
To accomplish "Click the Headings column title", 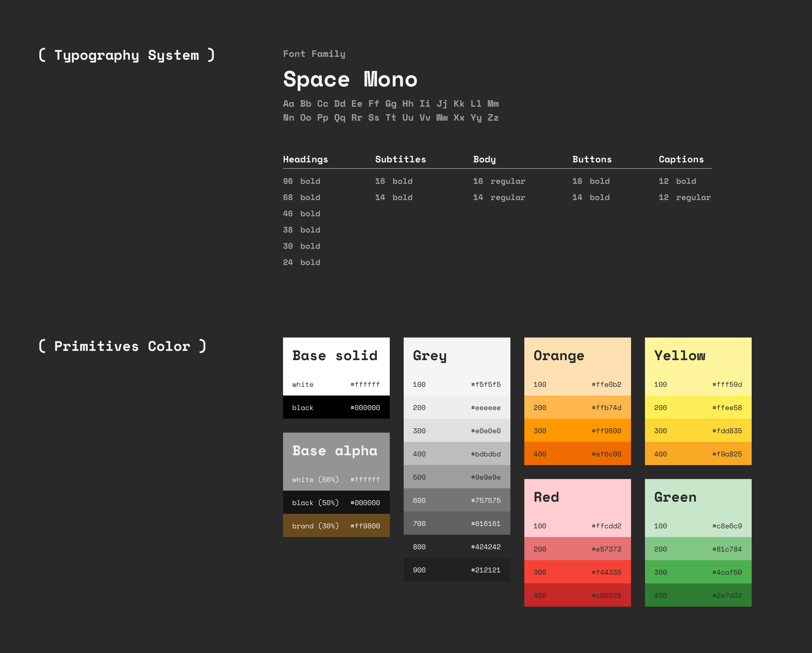I will click(305, 159).
